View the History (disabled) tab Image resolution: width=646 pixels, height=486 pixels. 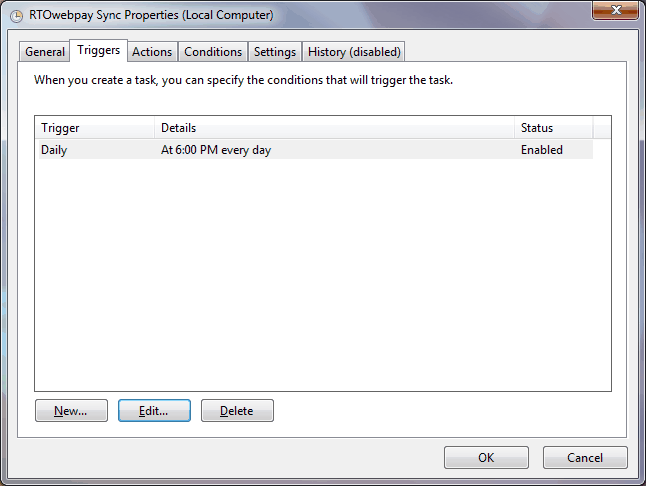[354, 52]
